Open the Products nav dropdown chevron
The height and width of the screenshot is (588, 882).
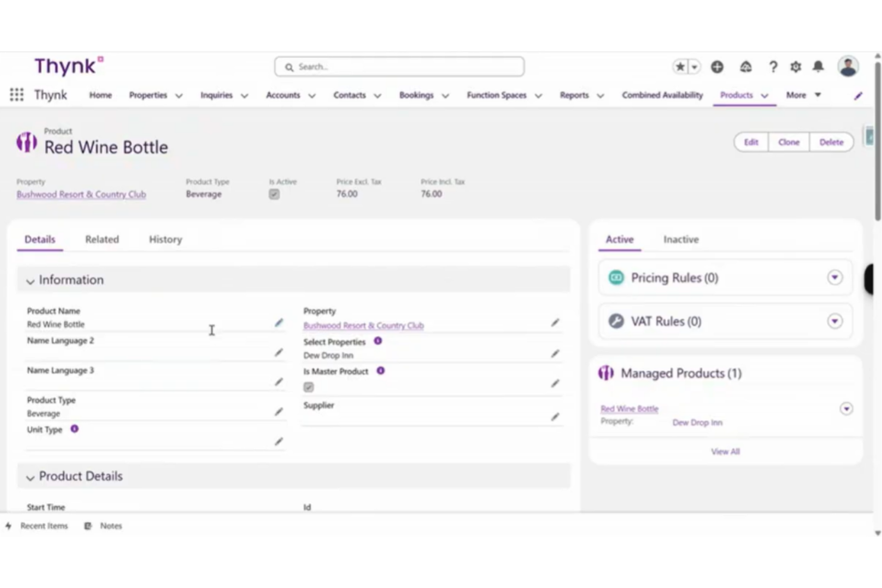point(765,96)
